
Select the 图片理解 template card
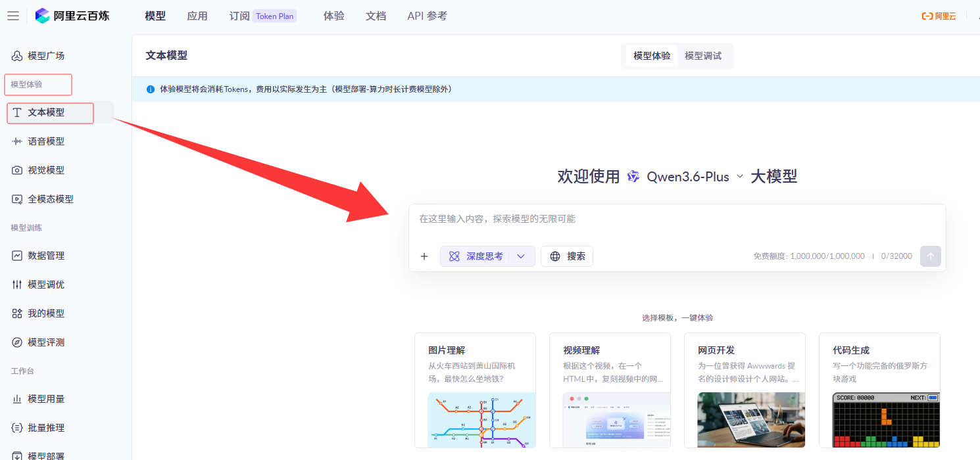click(x=475, y=390)
